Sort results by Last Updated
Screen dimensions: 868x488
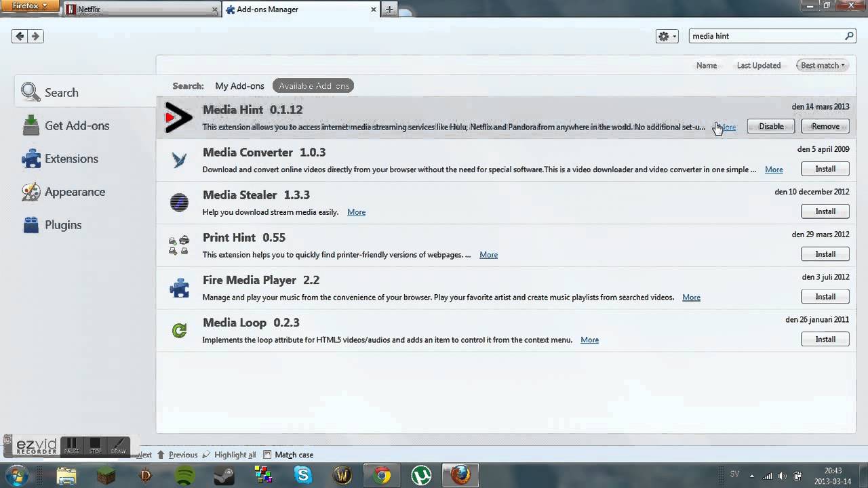pyautogui.click(x=759, y=65)
